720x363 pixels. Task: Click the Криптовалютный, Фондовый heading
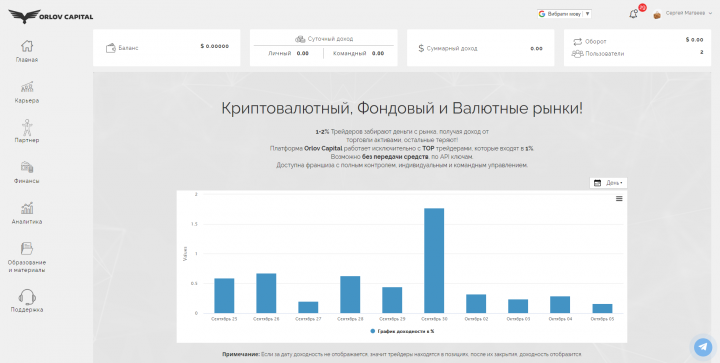tap(402, 109)
